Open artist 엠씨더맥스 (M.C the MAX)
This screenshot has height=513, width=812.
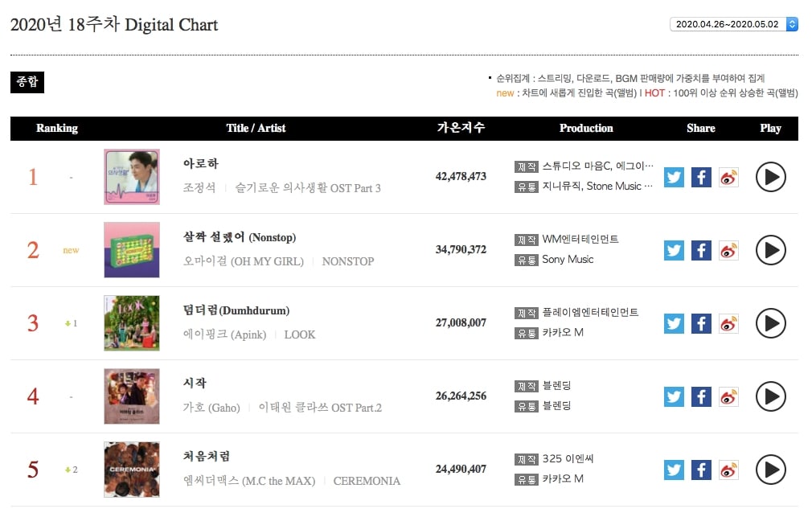pos(249,481)
